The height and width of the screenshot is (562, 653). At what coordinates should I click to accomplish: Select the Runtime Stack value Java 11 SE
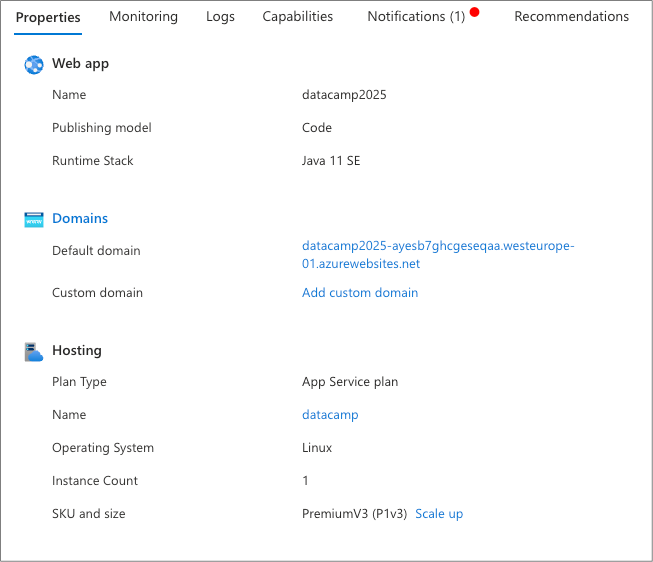click(x=331, y=161)
